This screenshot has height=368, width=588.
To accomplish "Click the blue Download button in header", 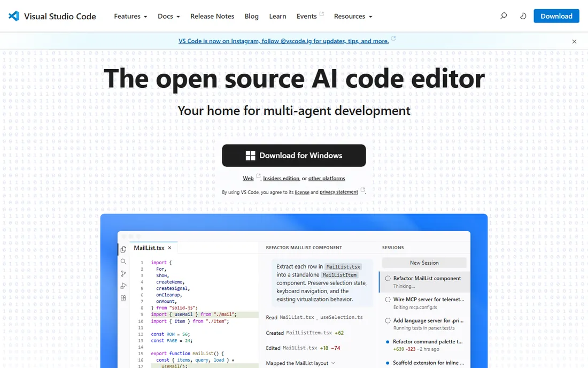I will tap(556, 16).
